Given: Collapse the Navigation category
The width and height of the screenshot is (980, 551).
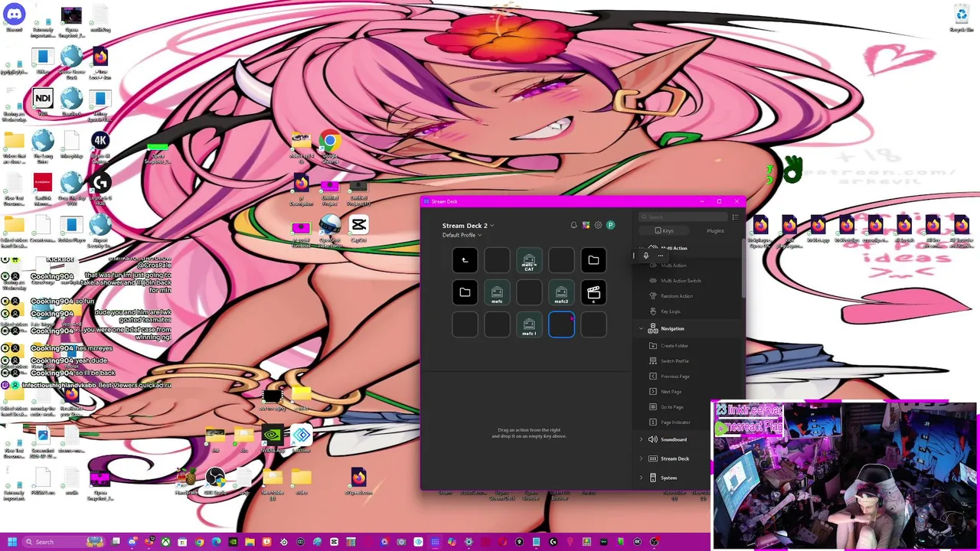Looking at the screenshot, I should 642,328.
